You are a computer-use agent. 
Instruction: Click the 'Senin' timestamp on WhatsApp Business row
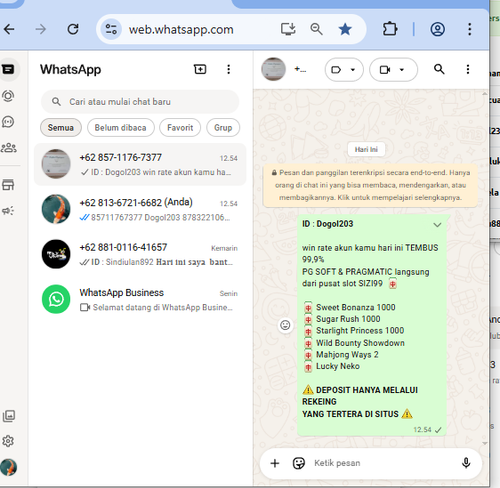228,294
